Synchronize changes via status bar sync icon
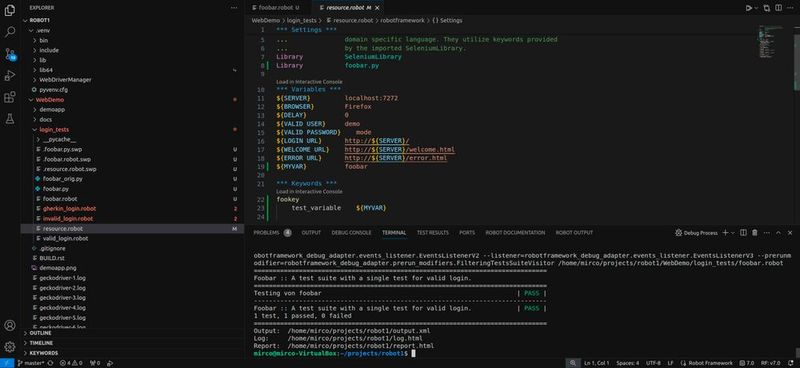 coord(51,363)
